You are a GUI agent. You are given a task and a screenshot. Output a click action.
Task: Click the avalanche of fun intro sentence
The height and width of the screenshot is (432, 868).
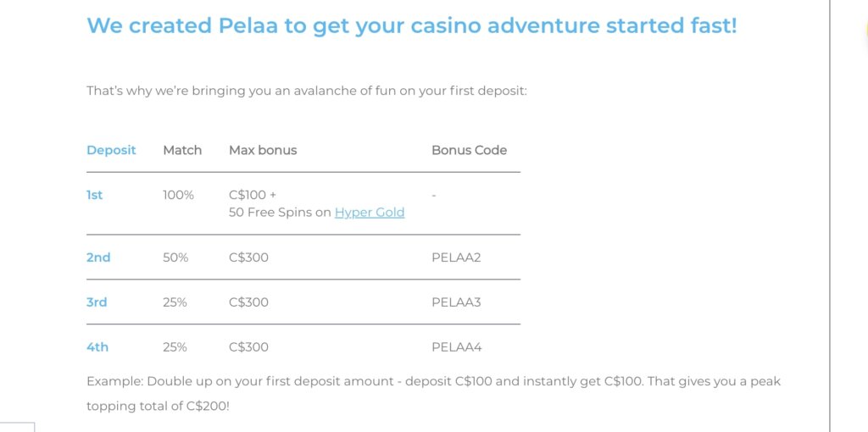(307, 91)
